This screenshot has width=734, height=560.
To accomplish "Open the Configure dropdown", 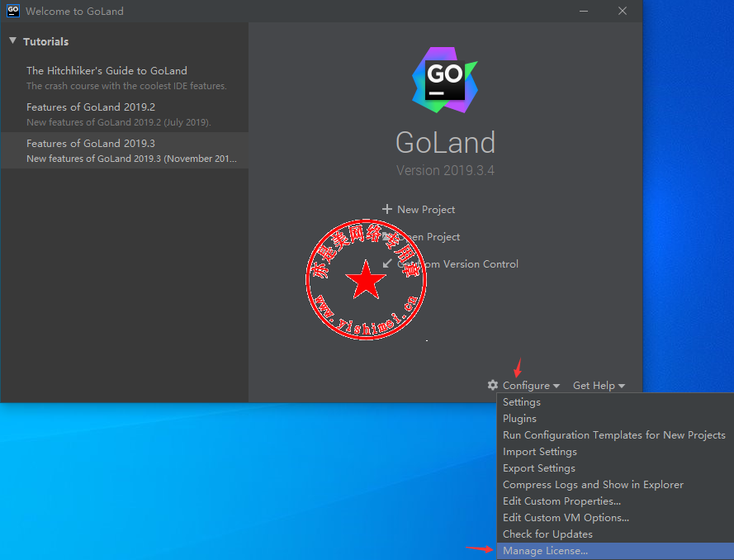I will (531, 386).
